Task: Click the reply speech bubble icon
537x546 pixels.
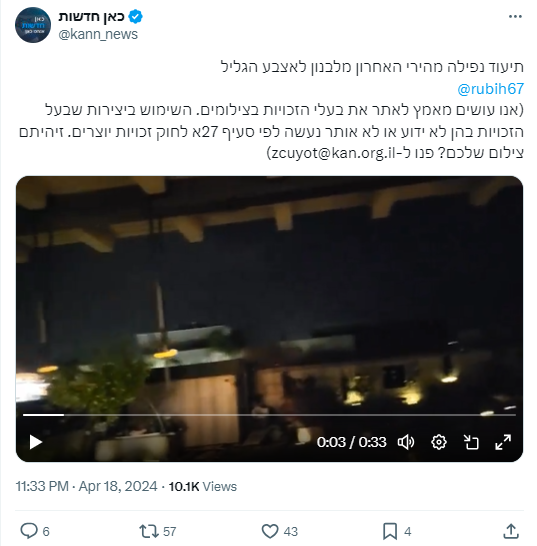Action: (x=29, y=531)
